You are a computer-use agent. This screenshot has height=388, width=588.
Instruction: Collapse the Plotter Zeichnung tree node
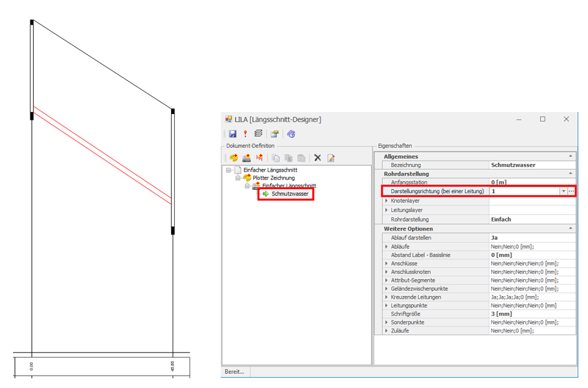click(238, 177)
